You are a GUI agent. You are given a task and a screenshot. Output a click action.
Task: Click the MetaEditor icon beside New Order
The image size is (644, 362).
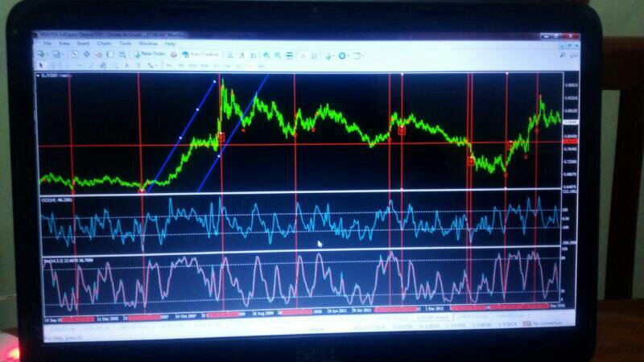[x=175, y=54]
